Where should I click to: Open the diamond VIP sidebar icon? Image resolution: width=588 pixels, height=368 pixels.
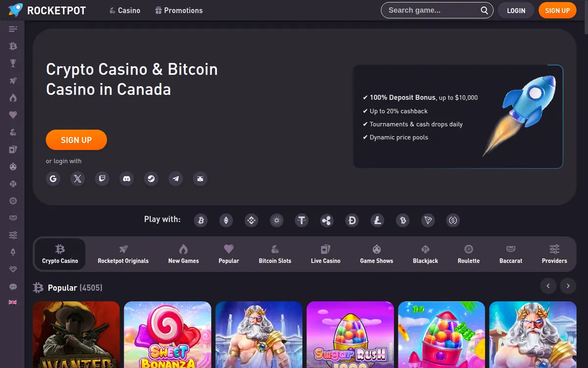(x=13, y=270)
